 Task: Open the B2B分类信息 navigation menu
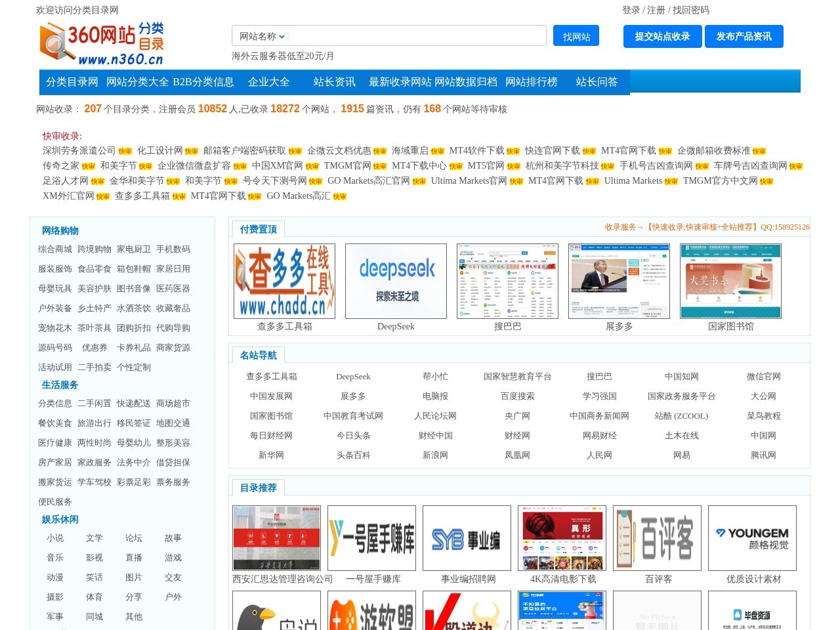pyautogui.click(x=203, y=81)
